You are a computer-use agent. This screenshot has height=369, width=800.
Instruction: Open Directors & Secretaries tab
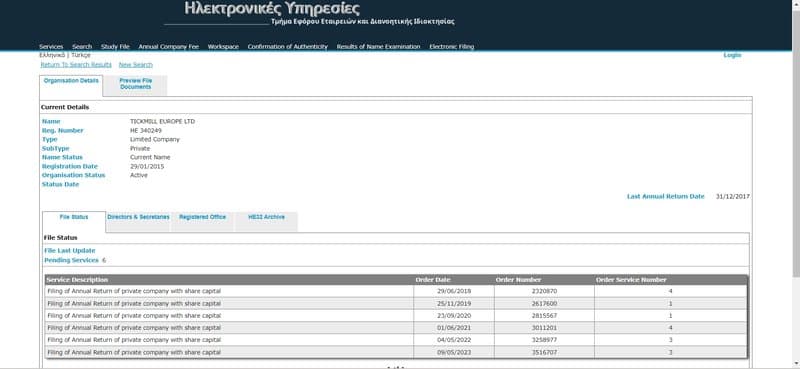tap(138, 217)
